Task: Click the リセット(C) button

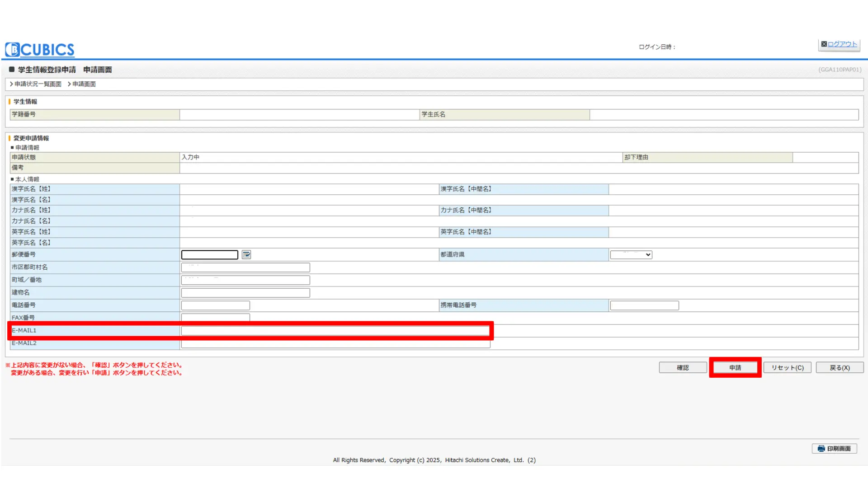Action: pos(787,368)
